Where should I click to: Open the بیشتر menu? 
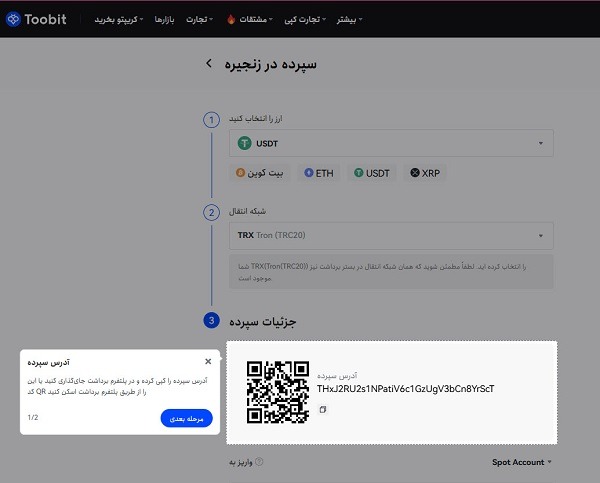coord(349,19)
